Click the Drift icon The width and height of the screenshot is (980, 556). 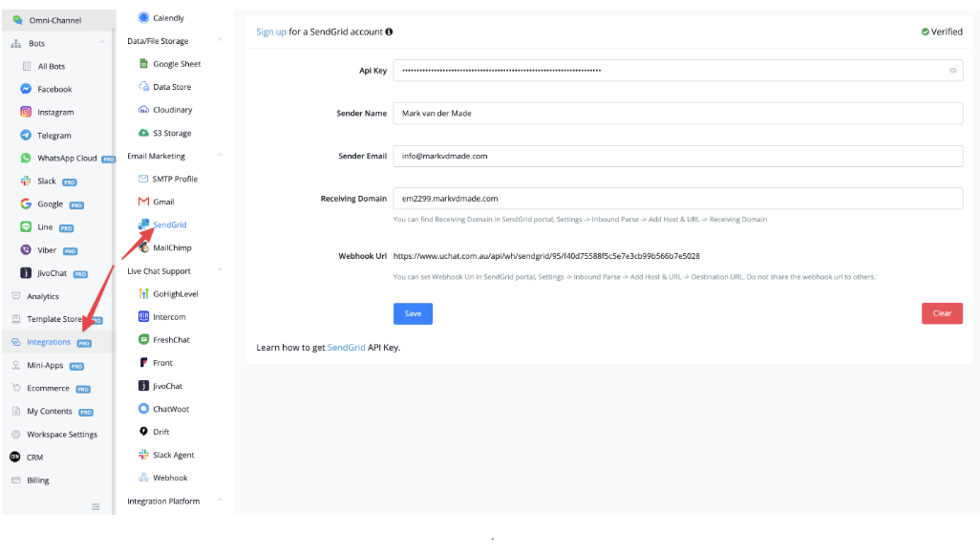pyautogui.click(x=143, y=432)
